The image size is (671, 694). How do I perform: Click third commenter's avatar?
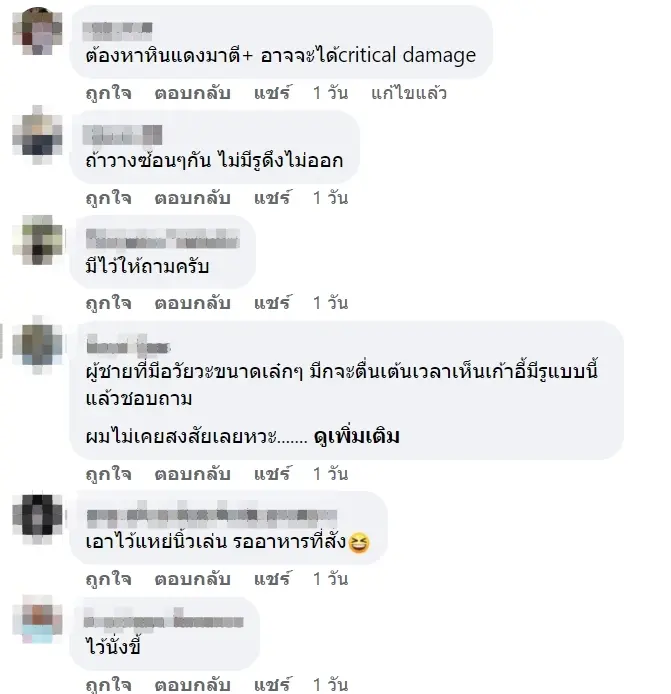(38, 240)
